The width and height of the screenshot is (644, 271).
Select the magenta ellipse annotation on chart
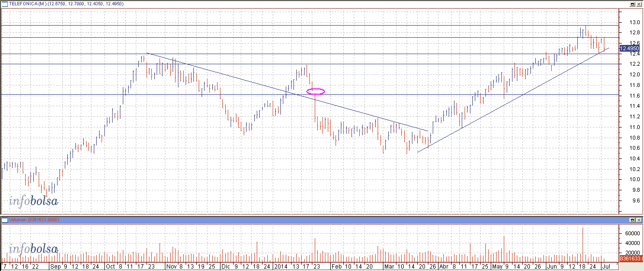(316, 91)
